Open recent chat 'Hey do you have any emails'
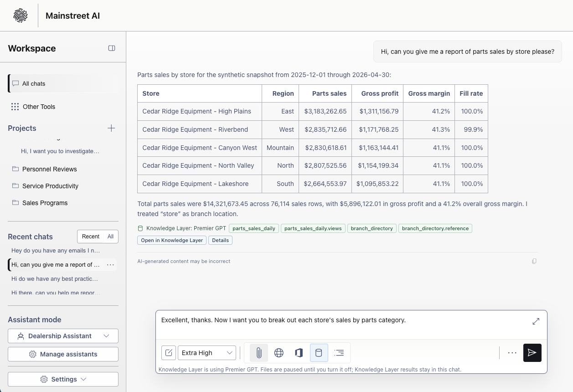The height and width of the screenshot is (392, 573). (56, 250)
